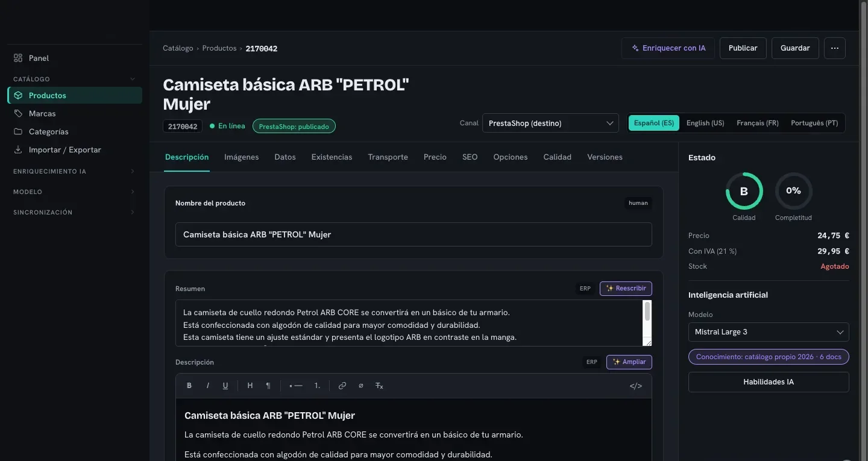868x461 pixels.
Task: Expand the ENRIQUECIMIENTO IA section
Action: point(133,172)
